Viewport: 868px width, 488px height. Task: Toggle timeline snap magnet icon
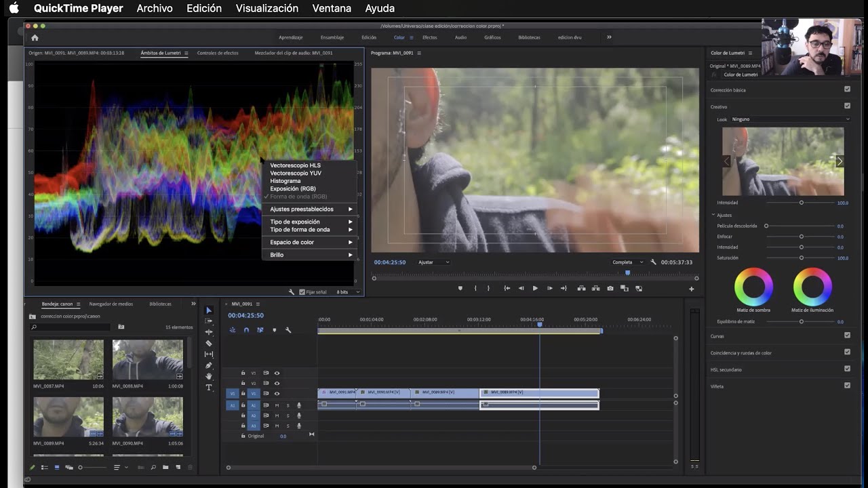click(x=246, y=330)
